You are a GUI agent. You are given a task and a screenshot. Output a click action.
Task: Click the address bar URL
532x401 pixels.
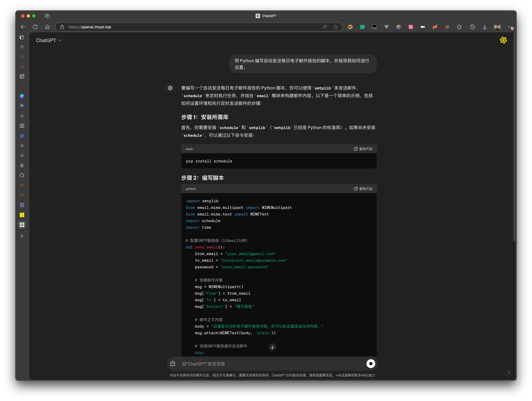click(90, 27)
